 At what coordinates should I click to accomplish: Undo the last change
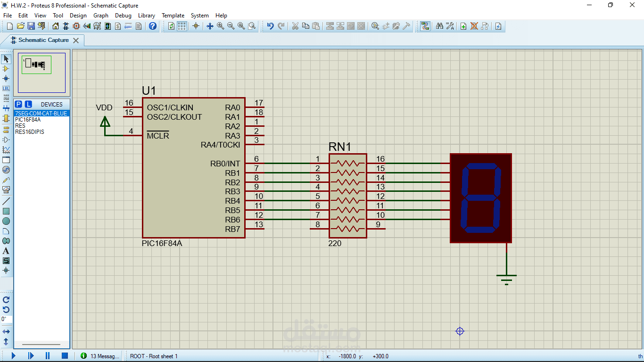pyautogui.click(x=270, y=26)
